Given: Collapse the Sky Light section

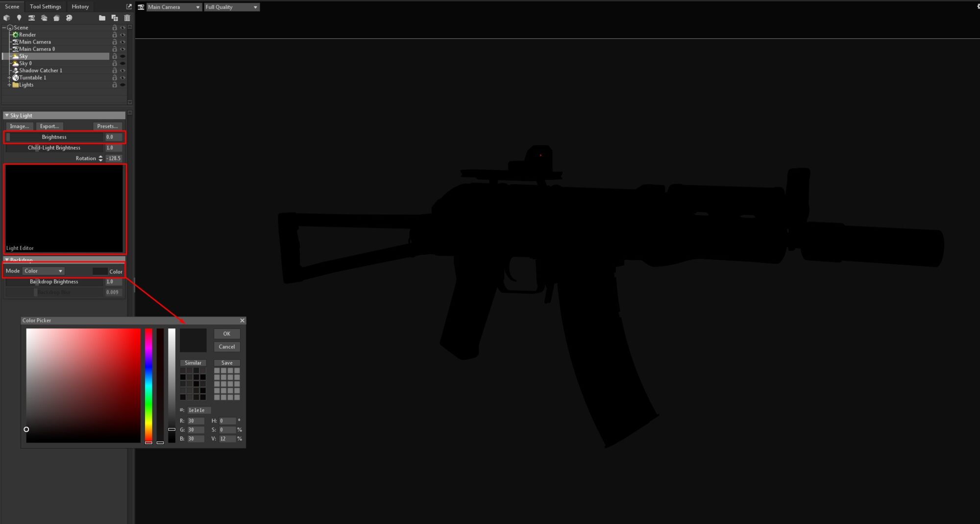Looking at the screenshot, I should click(x=6, y=116).
